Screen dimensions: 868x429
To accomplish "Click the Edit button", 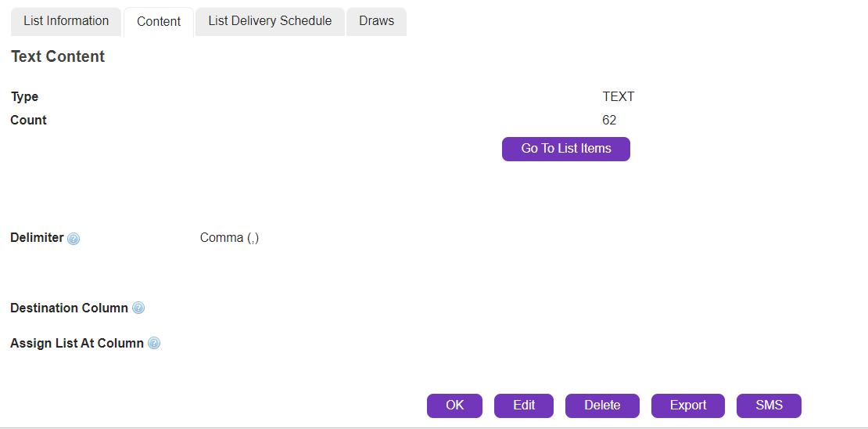I will pos(524,406).
